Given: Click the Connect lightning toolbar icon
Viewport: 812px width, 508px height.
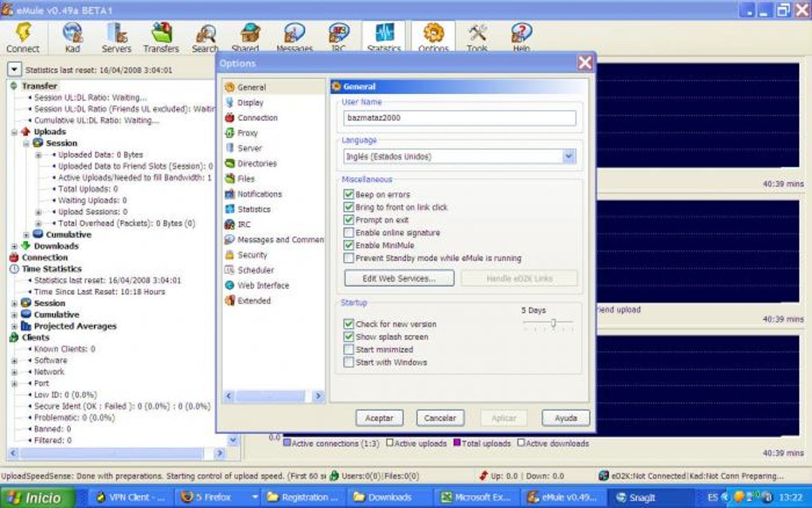Looking at the screenshot, I should 23,32.
